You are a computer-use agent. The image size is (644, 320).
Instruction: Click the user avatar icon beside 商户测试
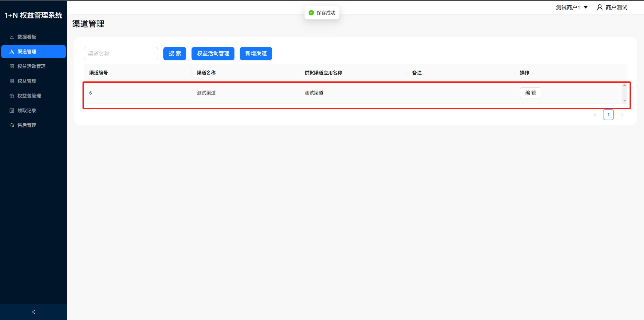tap(599, 7)
